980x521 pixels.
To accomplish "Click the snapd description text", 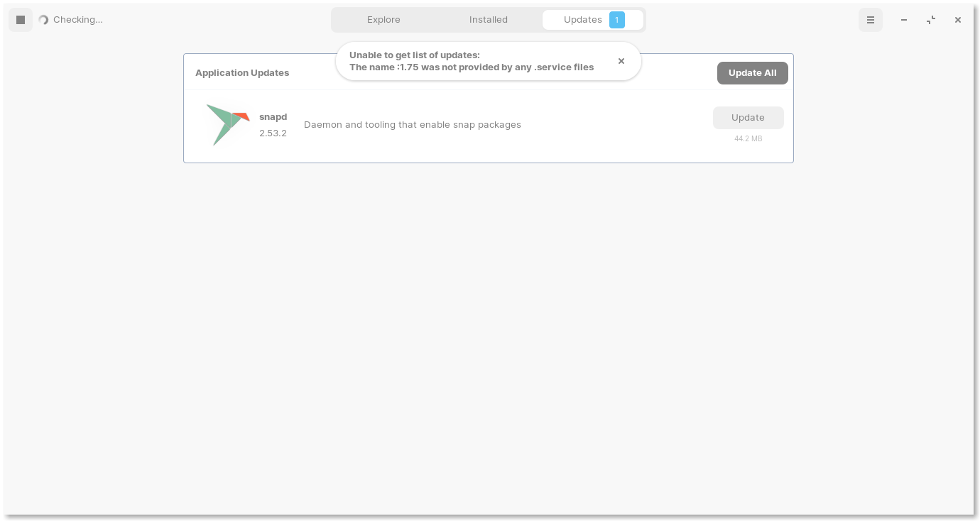I will [x=413, y=125].
